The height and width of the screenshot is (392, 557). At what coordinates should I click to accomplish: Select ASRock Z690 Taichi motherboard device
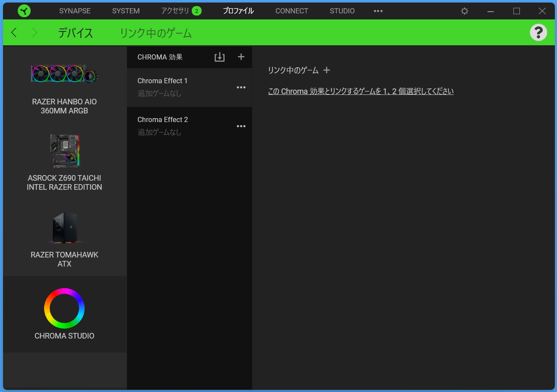[x=64, y=162]
